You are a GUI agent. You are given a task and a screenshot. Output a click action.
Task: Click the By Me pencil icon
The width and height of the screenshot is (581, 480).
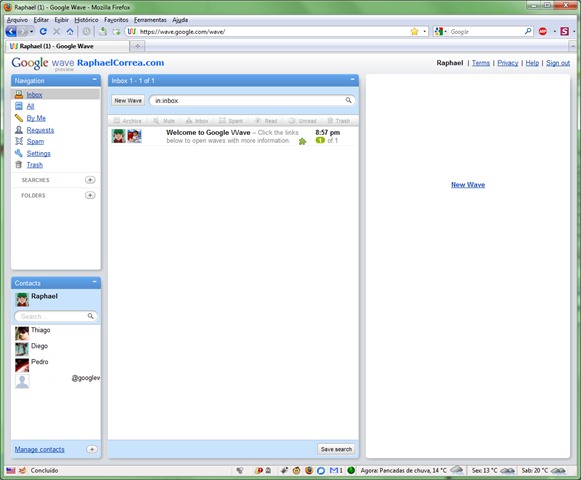pos(19,118)
